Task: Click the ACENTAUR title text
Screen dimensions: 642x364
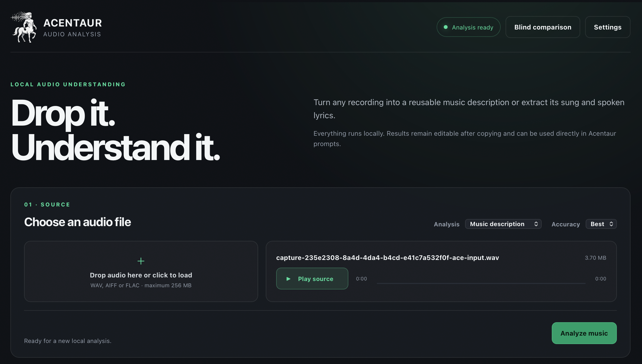Action: 73,23
